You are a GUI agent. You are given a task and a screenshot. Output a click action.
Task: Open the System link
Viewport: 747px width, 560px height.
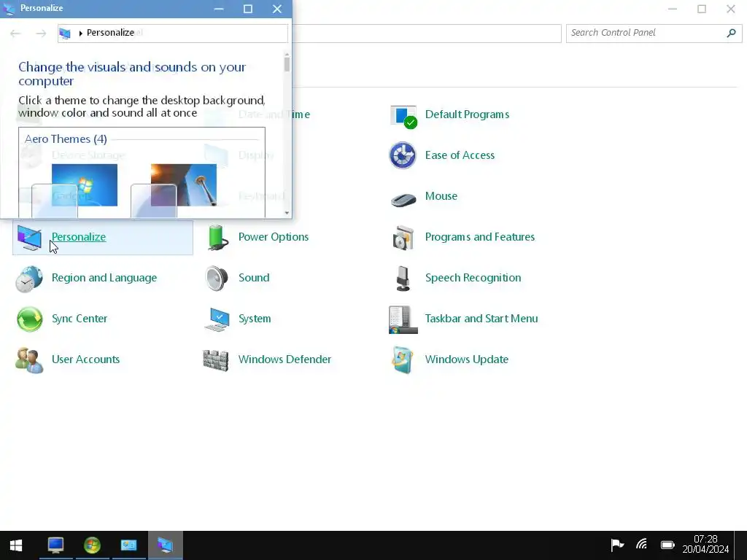tap(255, 319)
